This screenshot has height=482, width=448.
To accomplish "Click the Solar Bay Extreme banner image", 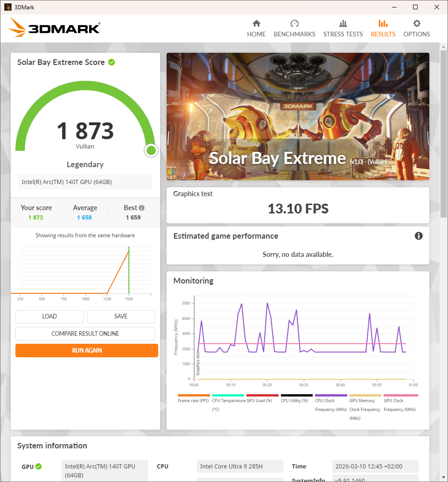I will tap(298, 116).
